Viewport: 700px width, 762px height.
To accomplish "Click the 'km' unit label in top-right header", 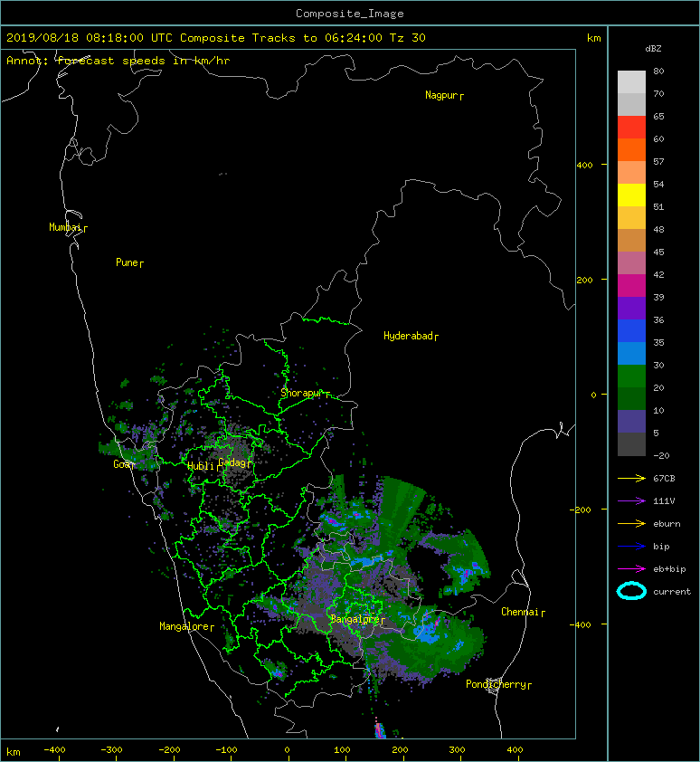I will [x=594, y=38].
